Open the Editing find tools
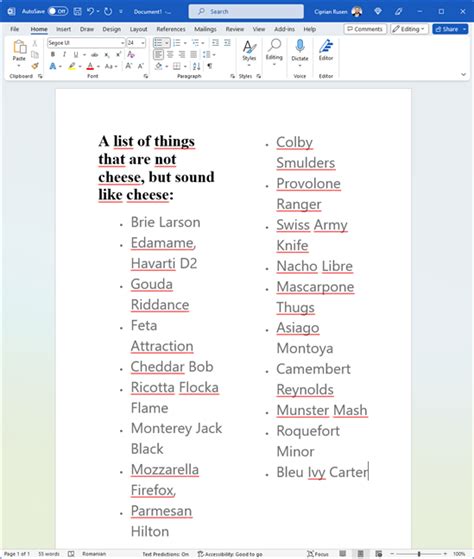This screenshot has width=474, height=559. click(274, 52)
